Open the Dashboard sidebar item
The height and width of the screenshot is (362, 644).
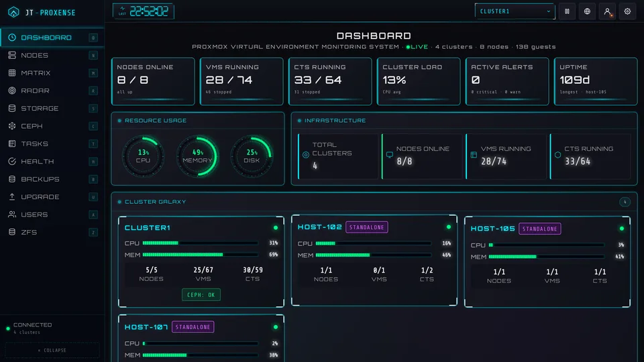tap(52, 38)
